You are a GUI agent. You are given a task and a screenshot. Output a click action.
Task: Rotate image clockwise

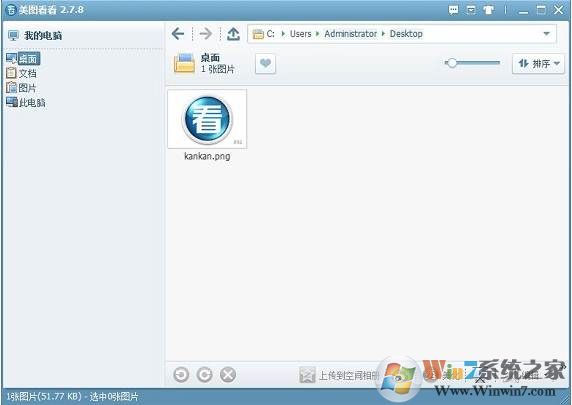tap(204, 375)
